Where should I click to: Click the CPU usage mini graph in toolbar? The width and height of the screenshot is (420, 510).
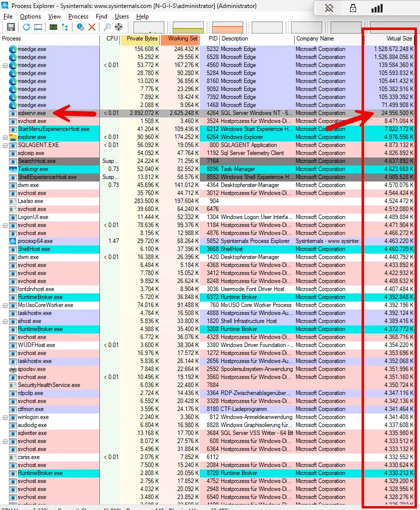coord(148,27)
